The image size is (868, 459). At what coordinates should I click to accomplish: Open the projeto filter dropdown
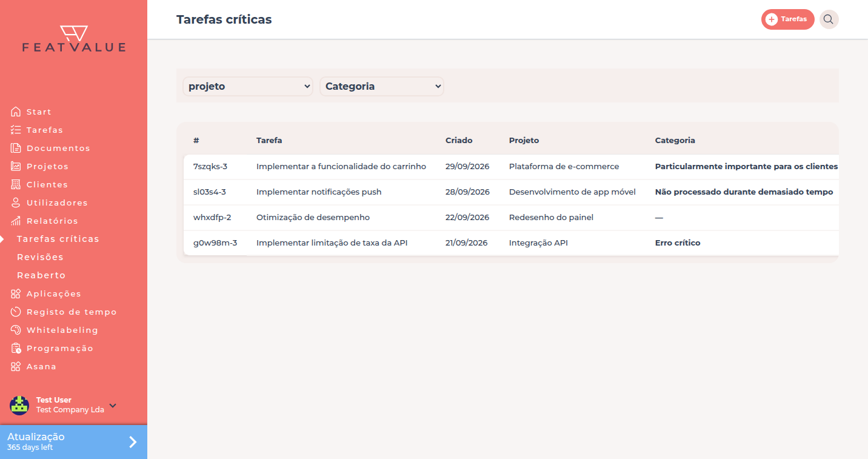click(x=248, y=86)
